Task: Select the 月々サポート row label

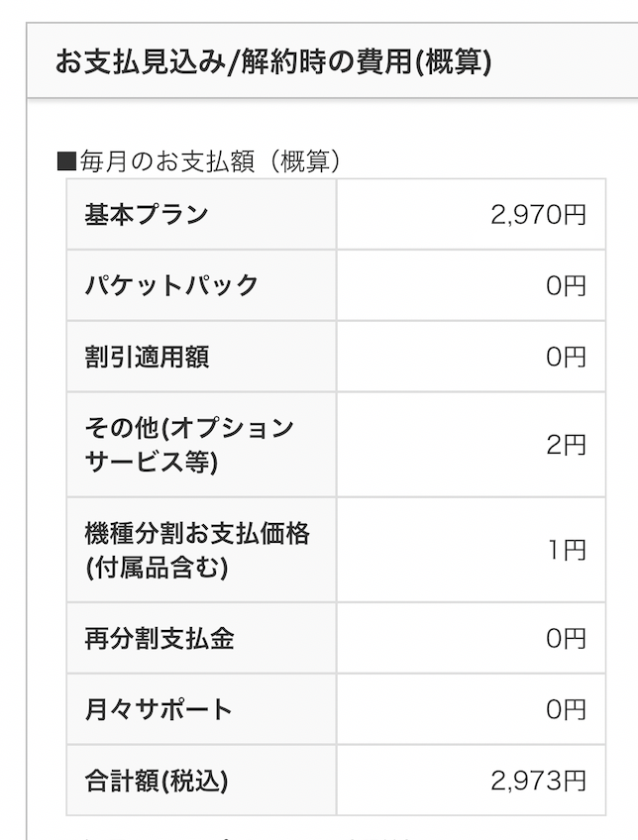Action: (x=159, y=709)
